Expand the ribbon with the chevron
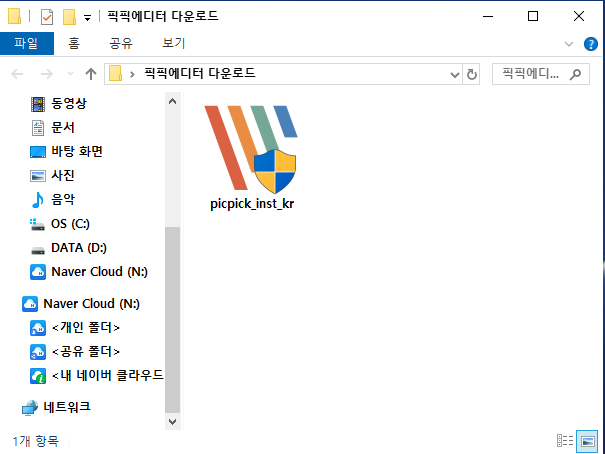Screen dimensions: 605x454 [569, 44]
